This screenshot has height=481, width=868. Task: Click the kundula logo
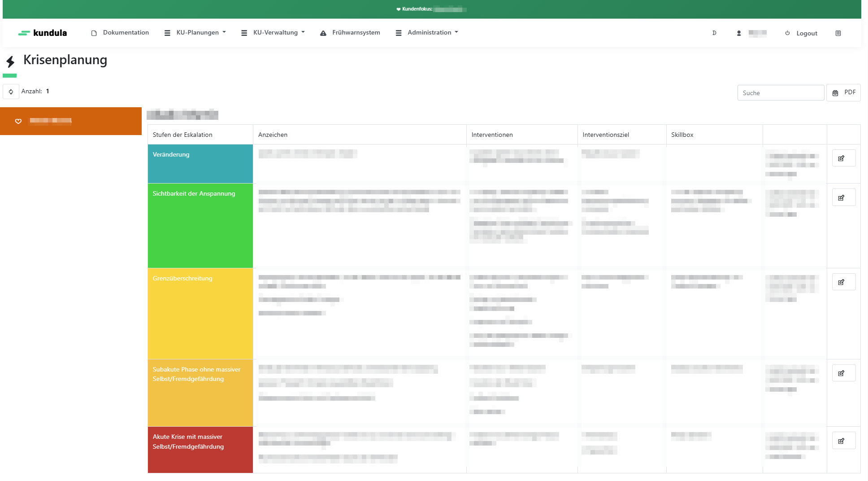43,33
